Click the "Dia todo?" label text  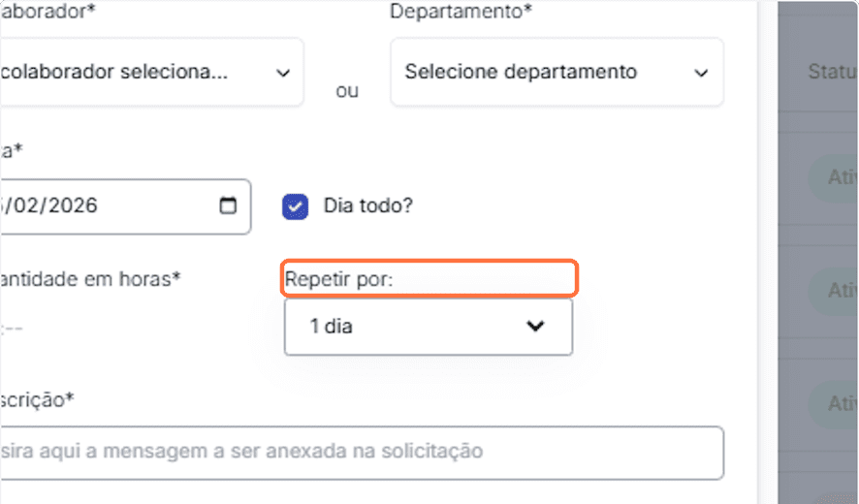[x=367, y=206]
